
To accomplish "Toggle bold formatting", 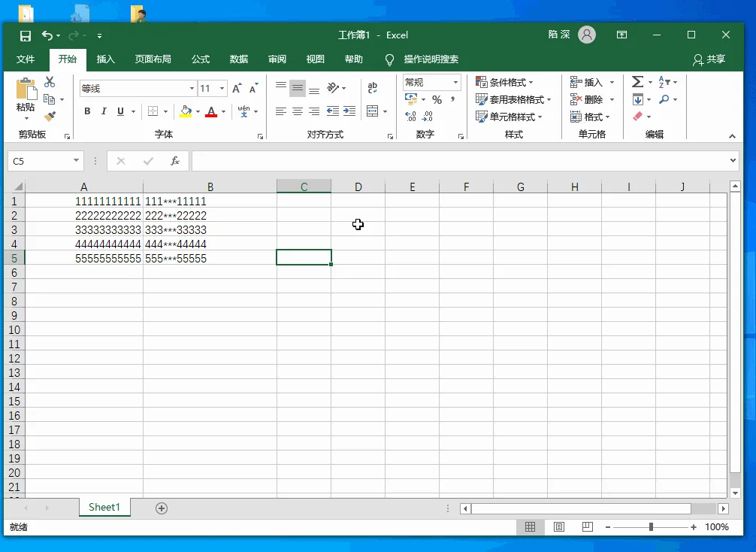I will [x=87, y=111].
